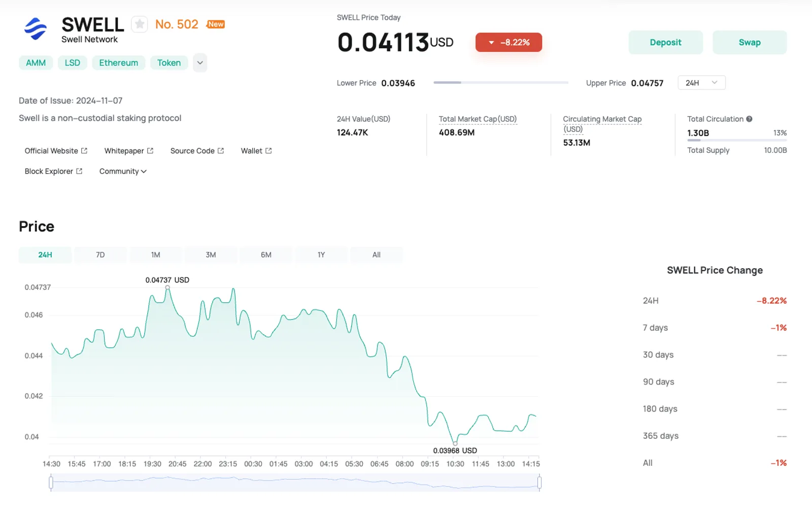Click the chart range navigator mini-chart
The height and width of the screenshot is (510, 812).
click(295, 483)
